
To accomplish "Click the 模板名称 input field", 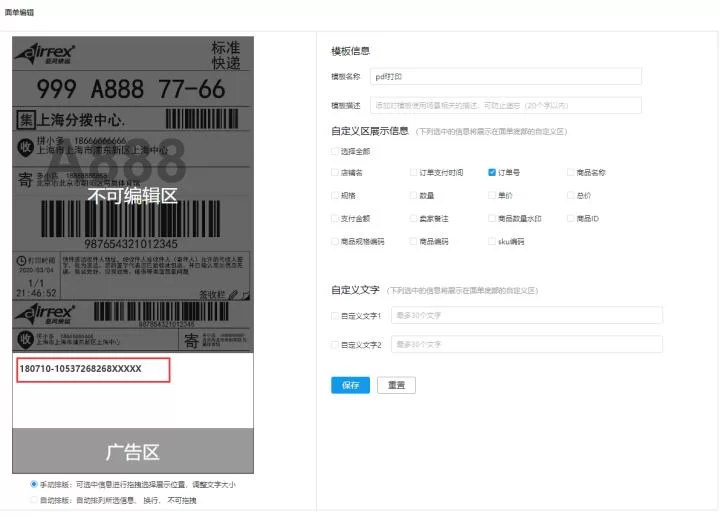I will (506, 77).
